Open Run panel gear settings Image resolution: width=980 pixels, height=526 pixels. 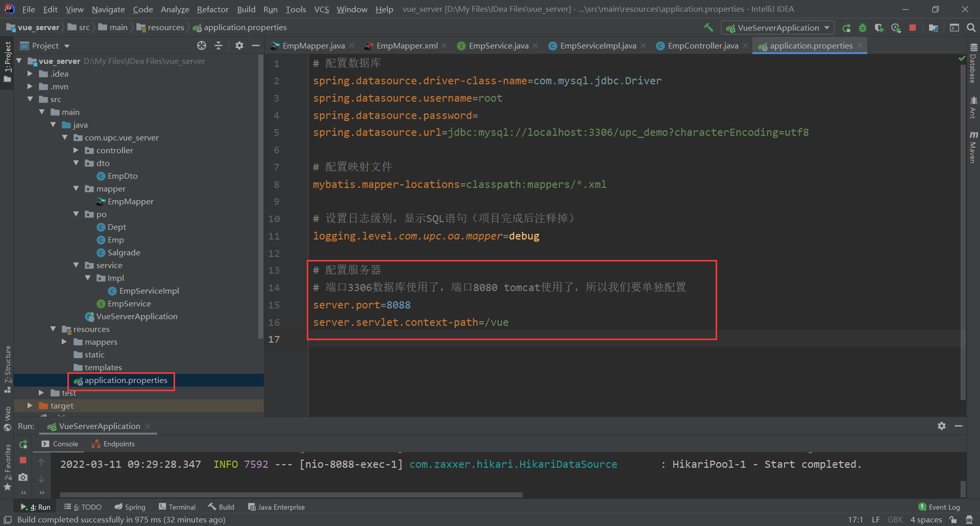(x=942, y=426)
